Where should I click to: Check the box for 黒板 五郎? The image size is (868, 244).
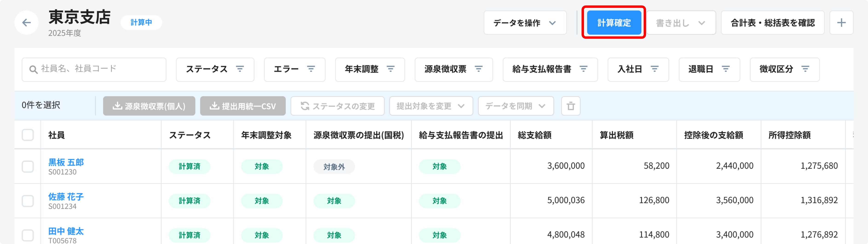[28, 166]
